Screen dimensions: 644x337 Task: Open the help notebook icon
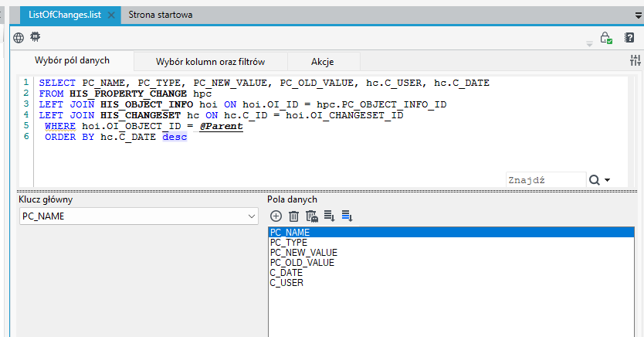(629, 38)
